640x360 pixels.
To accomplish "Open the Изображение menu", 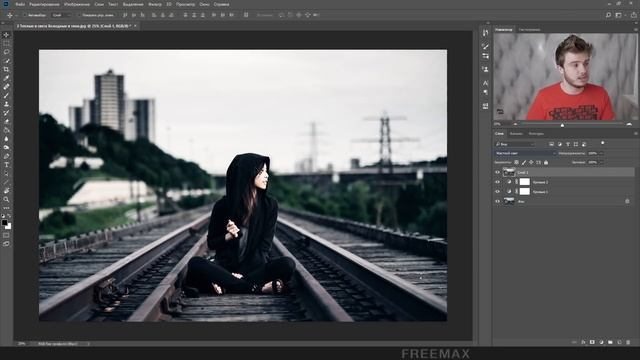I will [77, 4].
